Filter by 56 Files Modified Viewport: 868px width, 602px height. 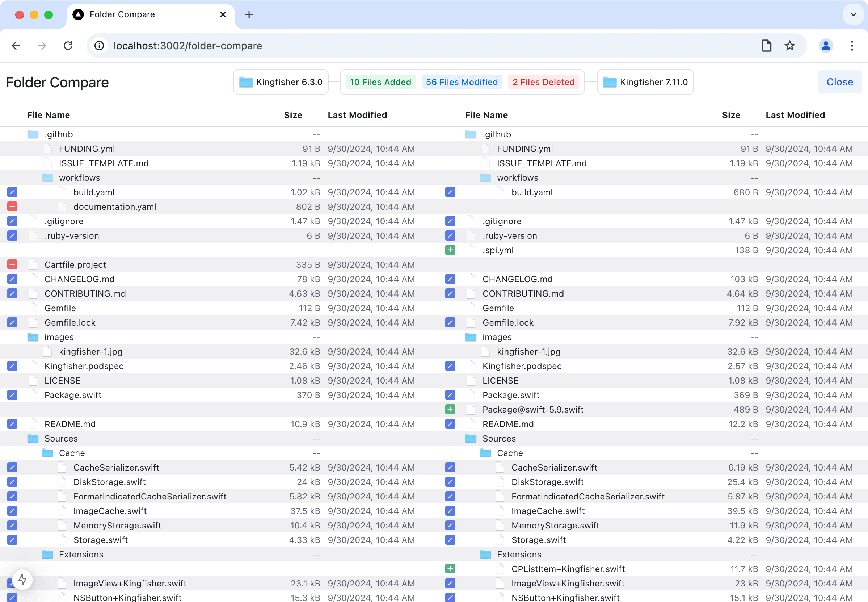462,82
